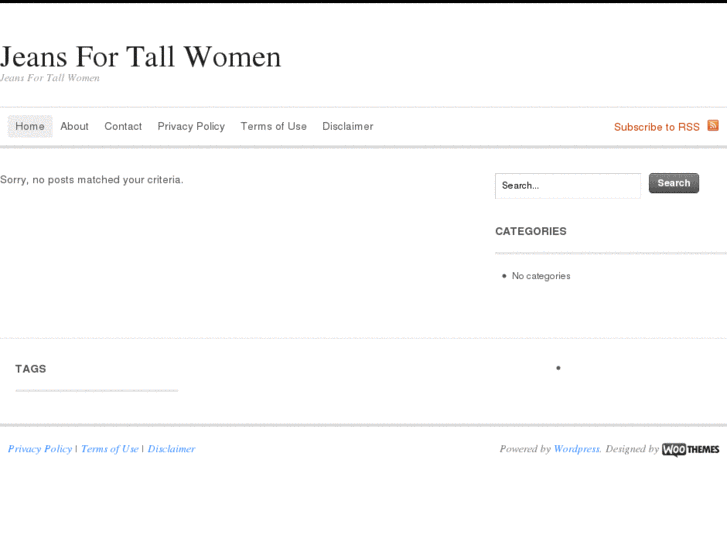
Task: Focus the Search... input field
Action: [x=568, y=186]
